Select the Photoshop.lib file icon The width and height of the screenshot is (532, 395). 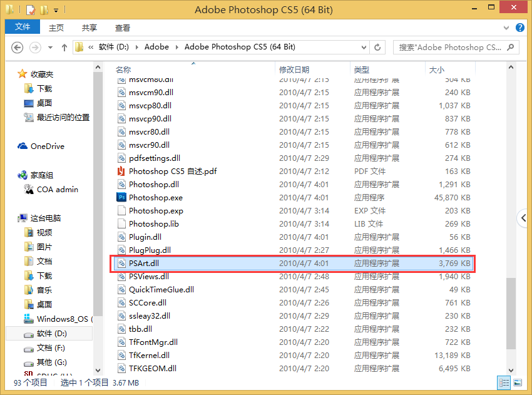121,224
